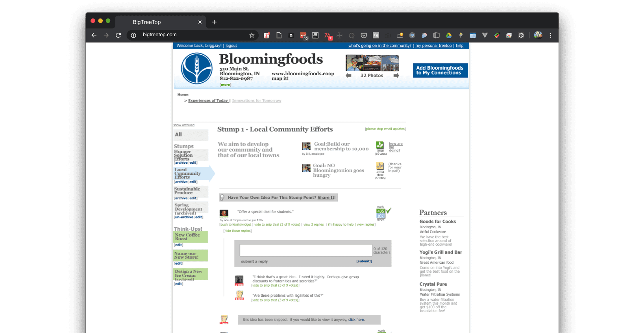Select the BigTreeTop browser tab
Screen dimensions: 644x333
tap(160, 22)
